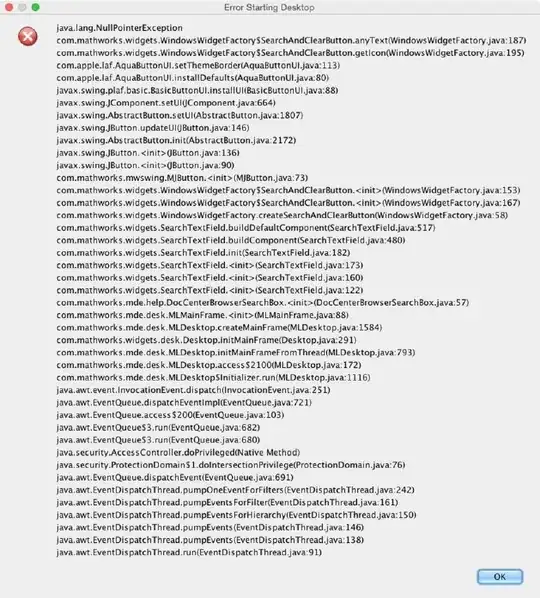Click the JComponent.setUI stack line
The height and width of the screenshot is (598, 540).
166,103
